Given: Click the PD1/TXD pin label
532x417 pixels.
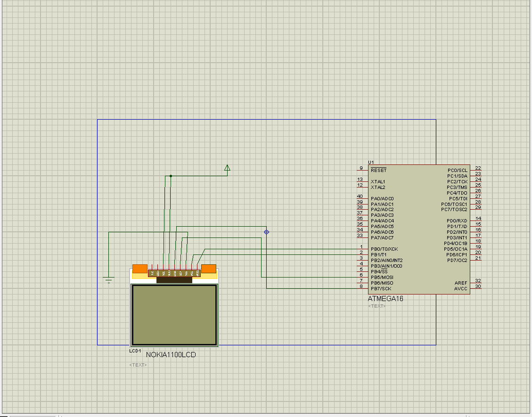Looking at the screenshot, I should (457, 226).
